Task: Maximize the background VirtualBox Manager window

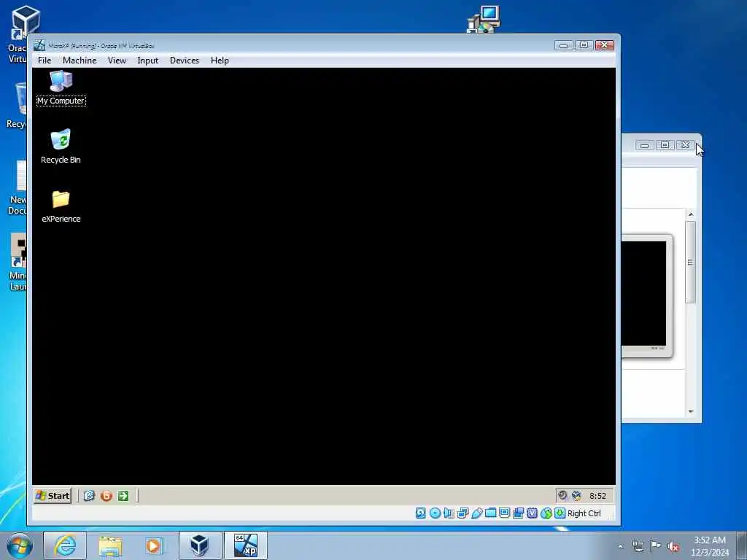Action: click(x=665, y=145)
